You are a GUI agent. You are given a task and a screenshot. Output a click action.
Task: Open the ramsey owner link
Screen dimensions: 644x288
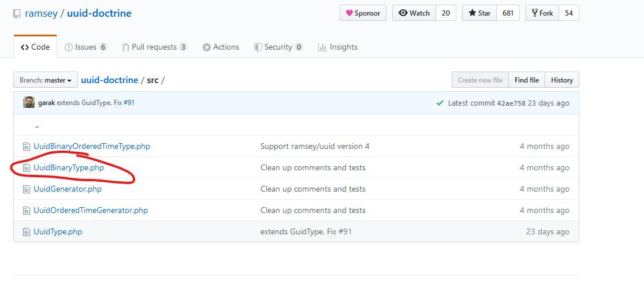click(x=41, y=13)
